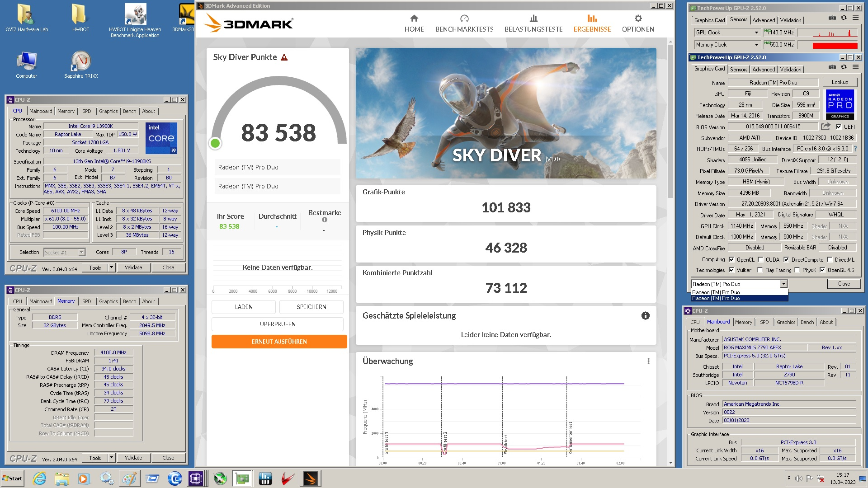868x488 pixels.
Task: Click the volume speaker tray icon
Action: 799,479
